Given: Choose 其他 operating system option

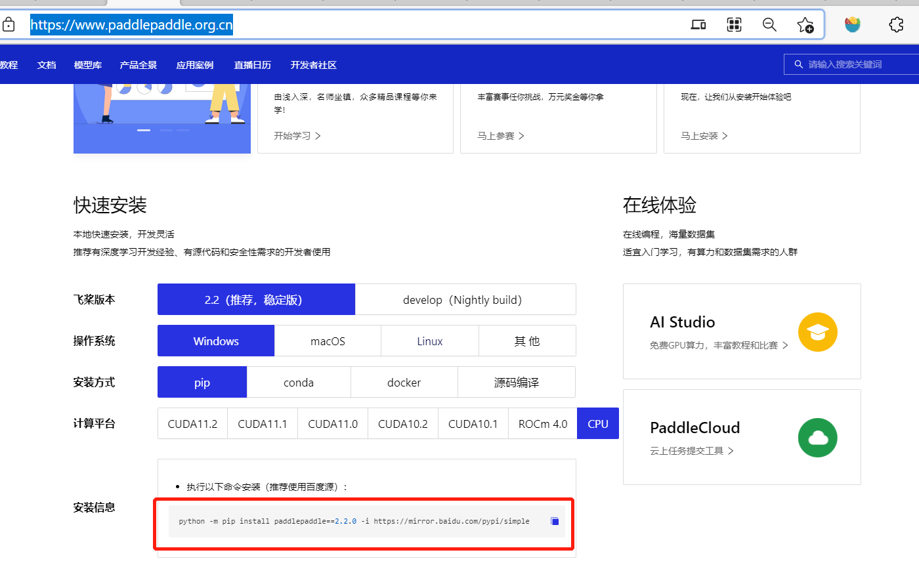Looking at the screenshot, I should click(527, 341).
